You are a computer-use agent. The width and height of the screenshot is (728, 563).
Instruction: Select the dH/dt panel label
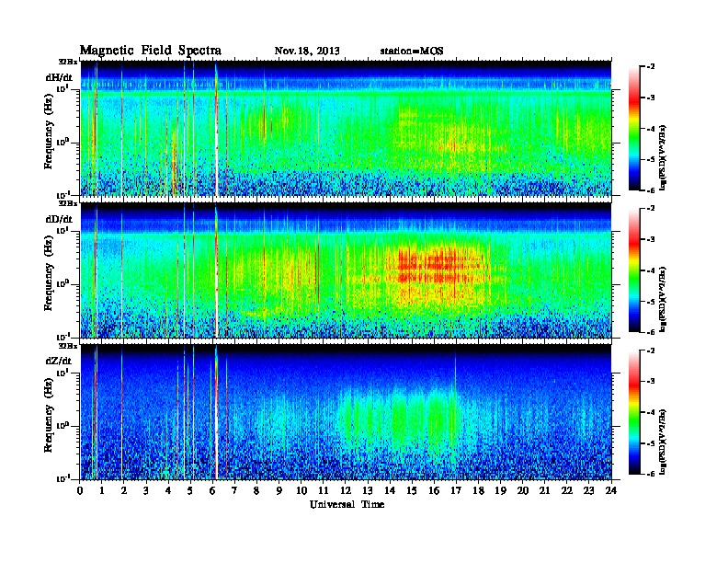[59, 77]
